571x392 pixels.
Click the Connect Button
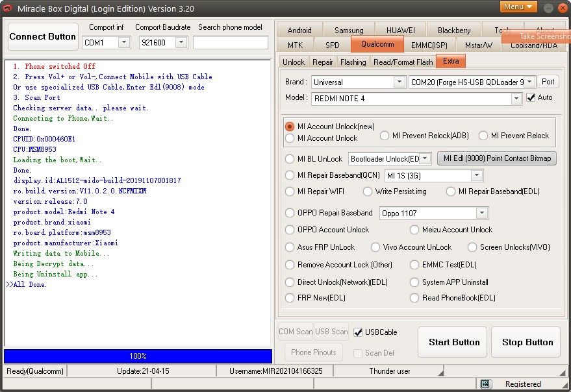(x=43, y=36)
